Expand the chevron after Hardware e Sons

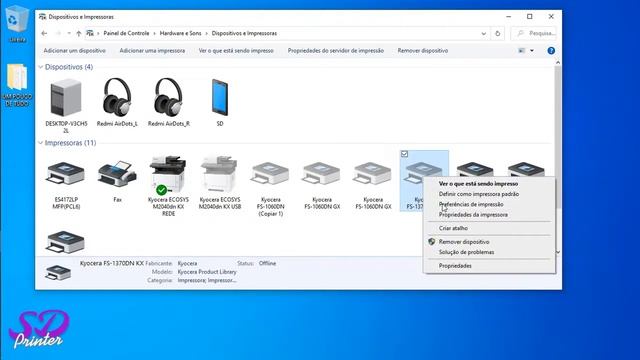pyautogui.click(x=207, y=33)
